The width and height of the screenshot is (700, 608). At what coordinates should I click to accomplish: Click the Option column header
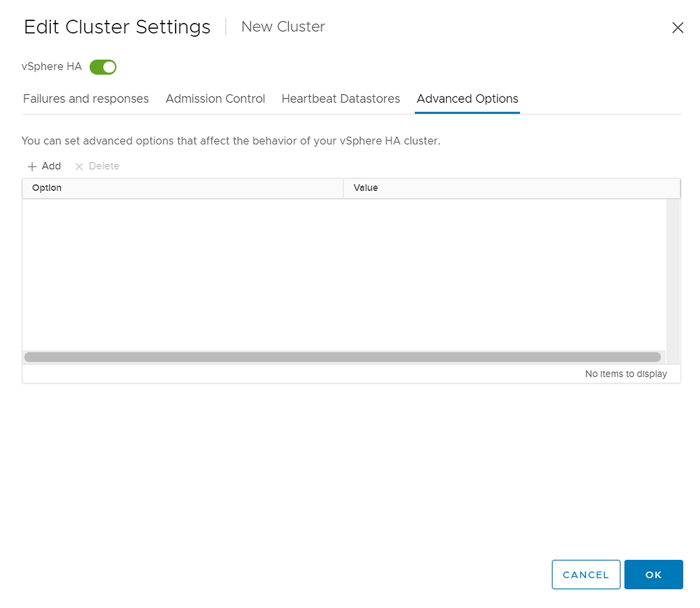[183, 188]
